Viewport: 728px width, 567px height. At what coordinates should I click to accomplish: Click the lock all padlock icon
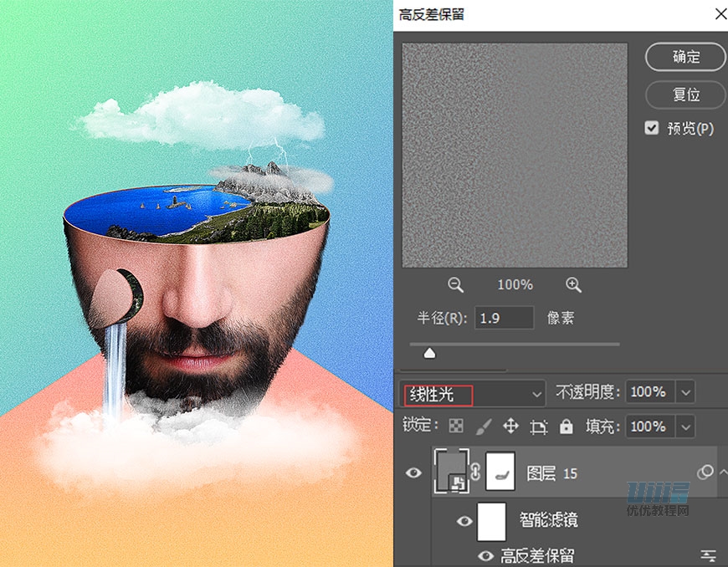coord(566,426)
